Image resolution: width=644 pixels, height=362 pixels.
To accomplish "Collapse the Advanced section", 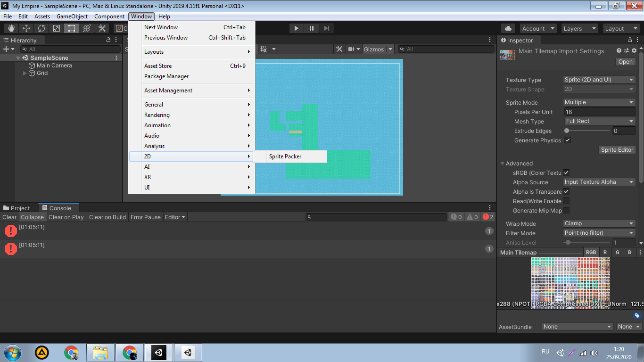I will tap(503, 164).
